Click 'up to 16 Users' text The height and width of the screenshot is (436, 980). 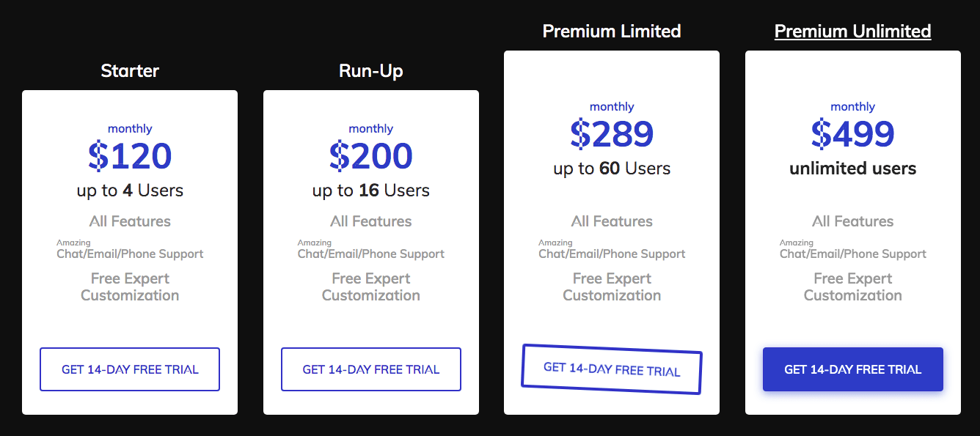click(371, 191)
